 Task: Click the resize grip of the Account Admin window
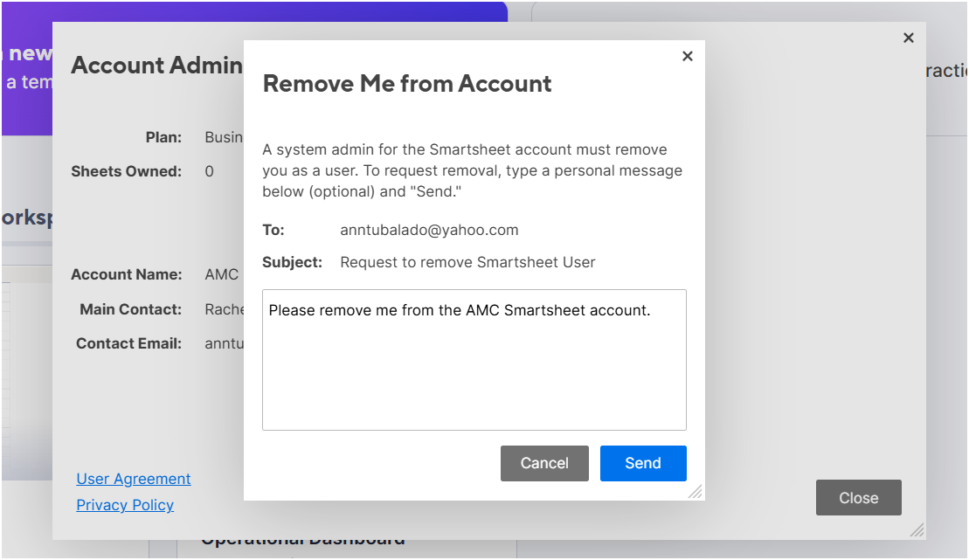[917, 530]
